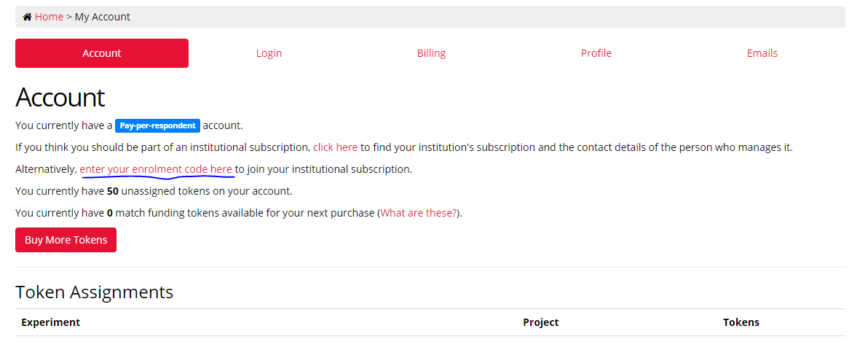Open the Billing tab
Image resolution: width=868 pixels, height=342 pixels.
click(x=431, y=53)
